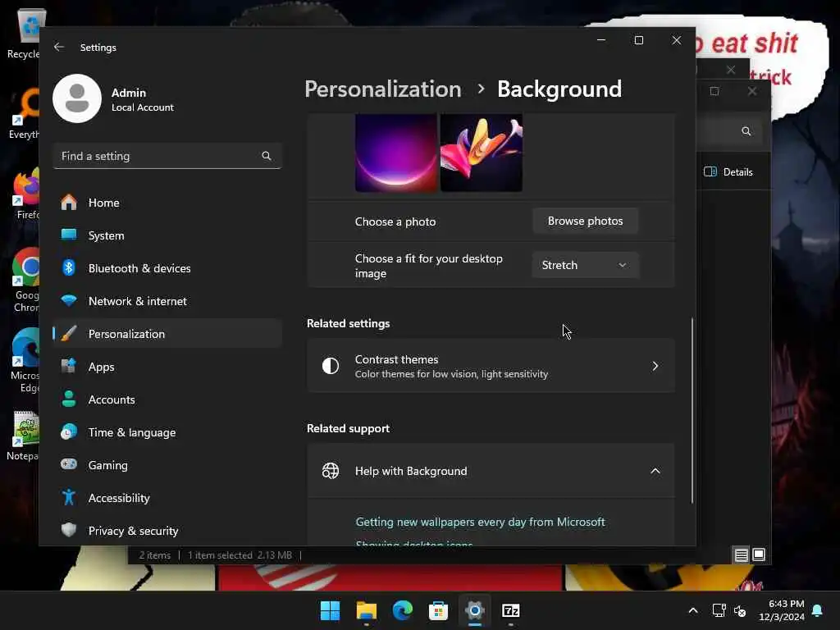Launch Microsoft Edge from the taskbar
Viewport: 840px width, 630px height.
coord(402,610)
